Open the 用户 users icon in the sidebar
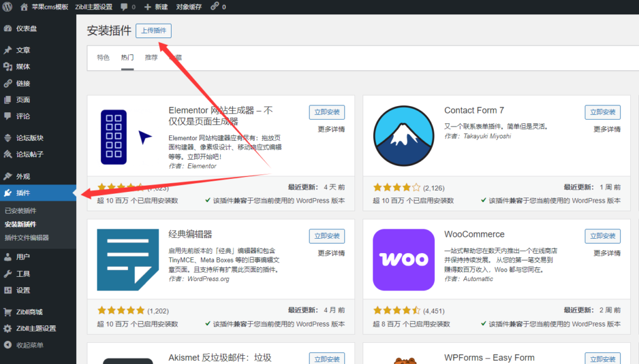This screenshot has height=364, width=639. (7, 257)
